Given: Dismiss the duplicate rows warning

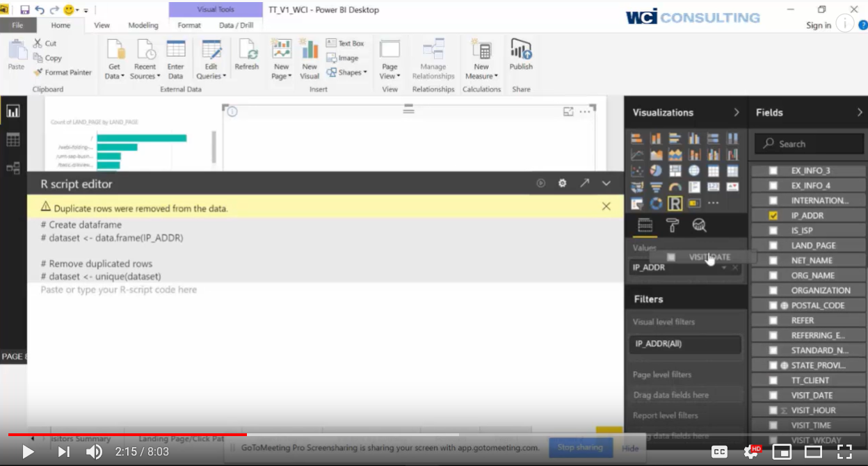Looking at the screenshot, I should pyautogui.click(x=606, y=207).
